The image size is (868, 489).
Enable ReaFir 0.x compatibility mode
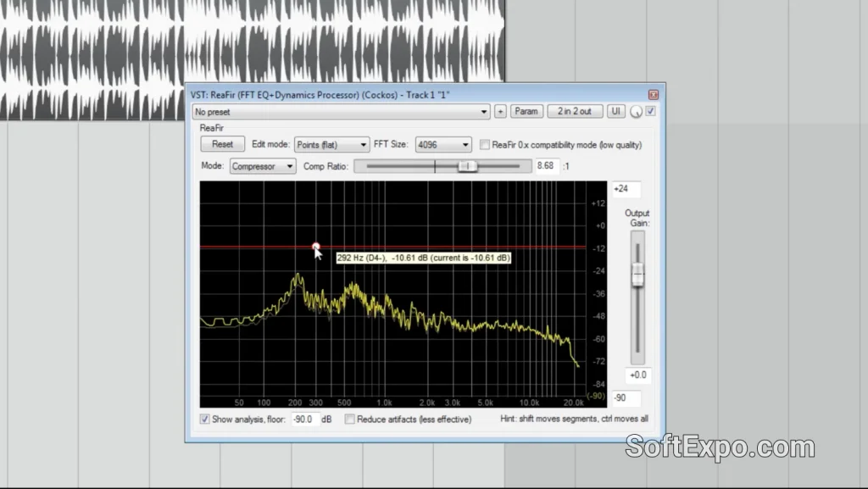pos(485,145)
